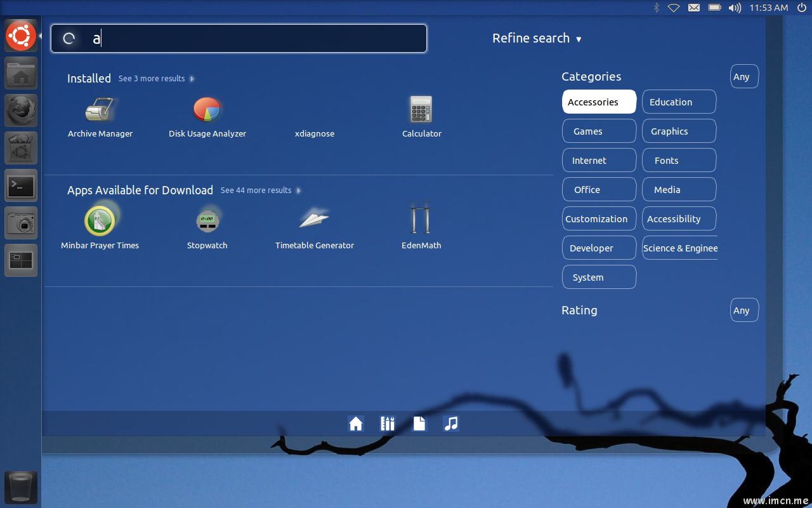812x508 pixels.
Task: Click the Any button beside Rating
Action: [743, 311]
